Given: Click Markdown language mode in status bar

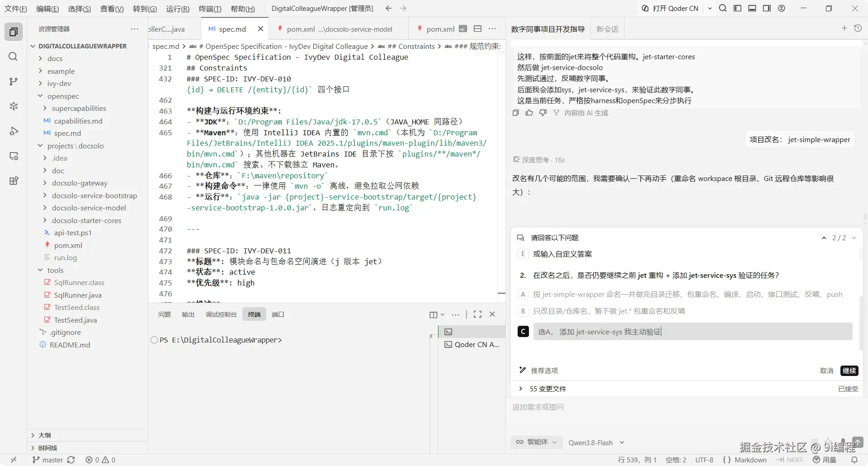Looking at the screenshot, I should 750,460.
